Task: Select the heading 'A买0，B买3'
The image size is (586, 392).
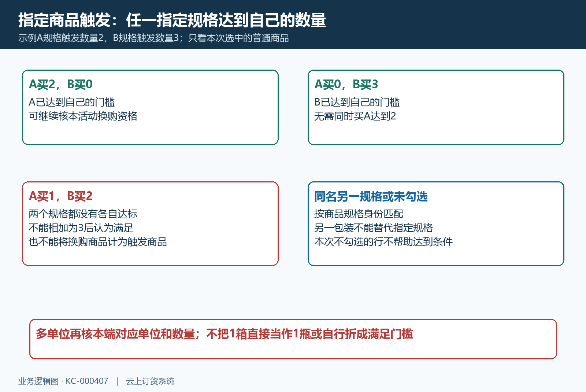Action: 346,84
